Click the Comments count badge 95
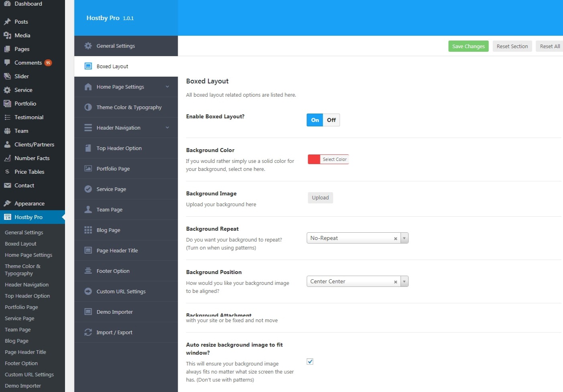The height and width of the screenshot is (392, 563). [48, 63]
